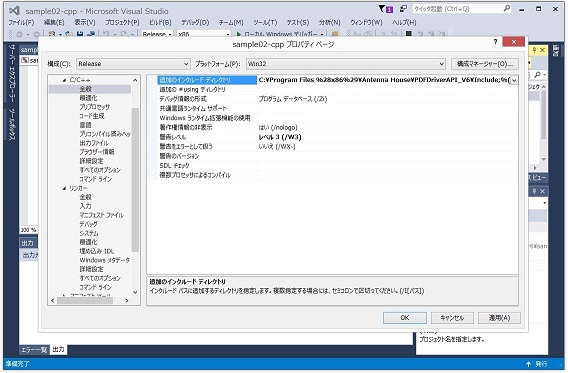Viewport: 568px width, 373px height.
Task: Click the キャンセル button
Action: (x=452, y=318)
